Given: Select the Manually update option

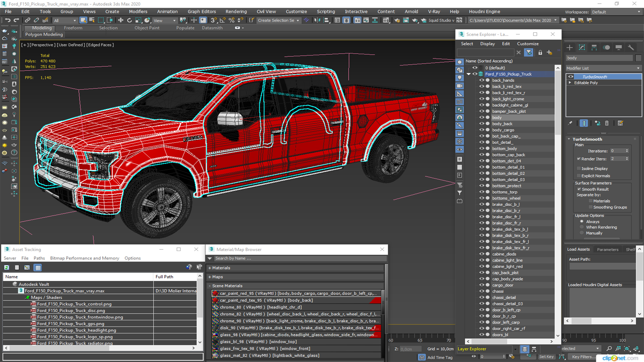Looking at the screenshot, I should pos(582,233).
